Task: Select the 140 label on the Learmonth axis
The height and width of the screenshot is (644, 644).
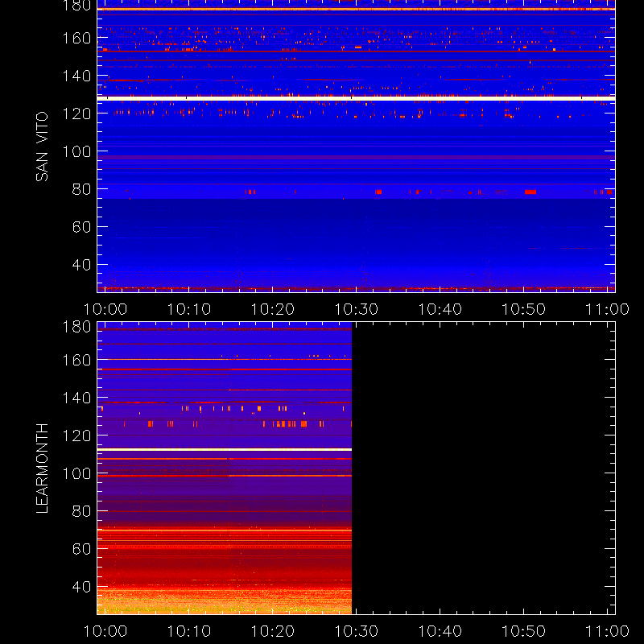Action: tap(76, 398)
